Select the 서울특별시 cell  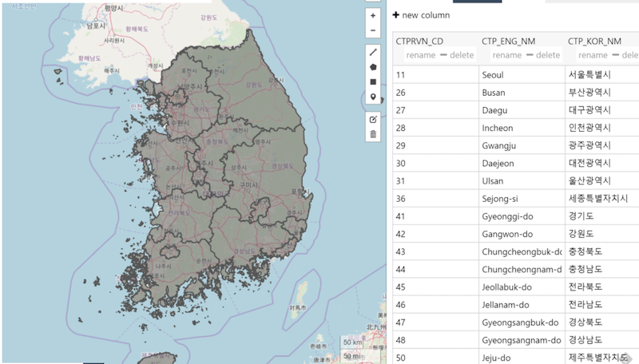coord(602,75)
